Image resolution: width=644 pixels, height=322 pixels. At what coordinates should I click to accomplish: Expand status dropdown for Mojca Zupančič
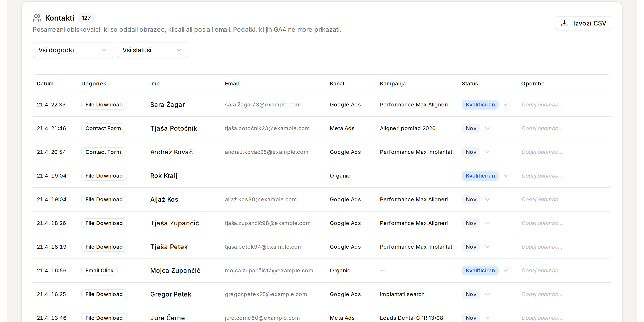tap(506, 271)
